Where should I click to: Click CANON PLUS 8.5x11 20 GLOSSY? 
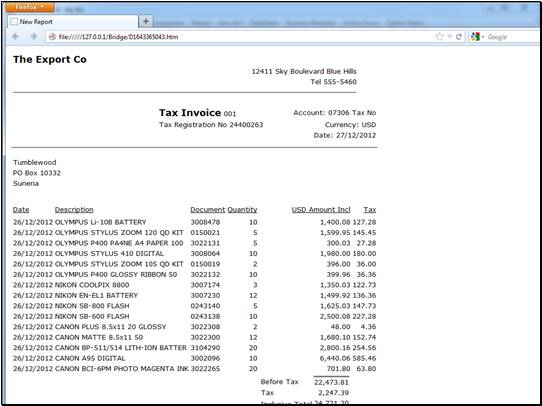[x=111, y=327]
